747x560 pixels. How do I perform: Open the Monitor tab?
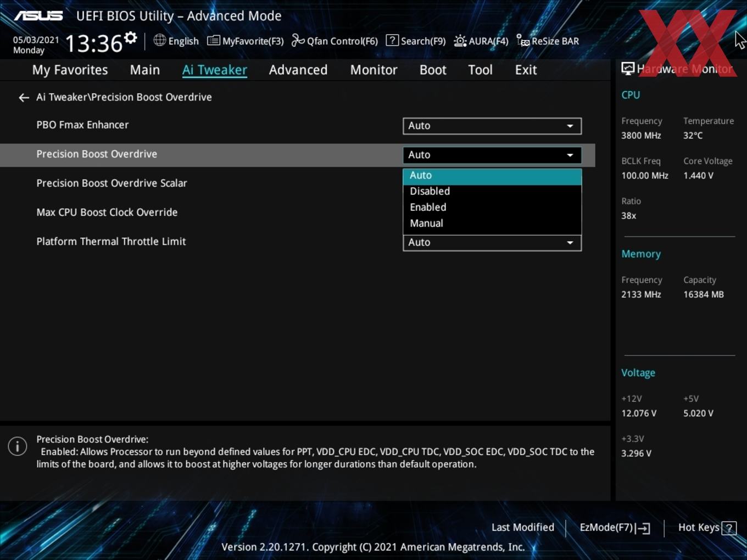pyautogui.click(x=374, y=70)
